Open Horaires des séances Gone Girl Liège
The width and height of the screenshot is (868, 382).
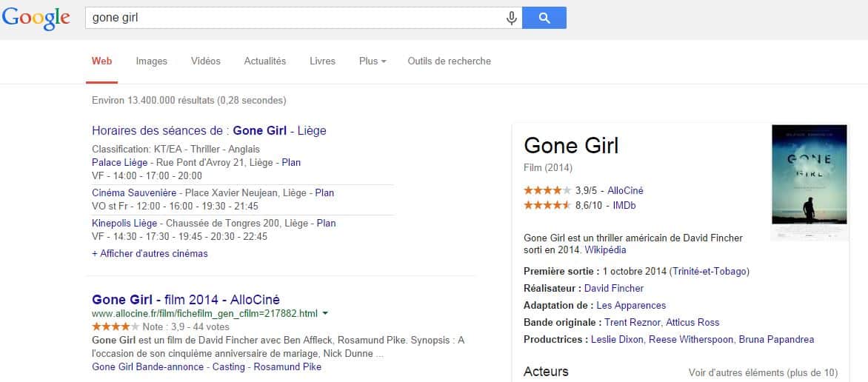click(210, 130)
